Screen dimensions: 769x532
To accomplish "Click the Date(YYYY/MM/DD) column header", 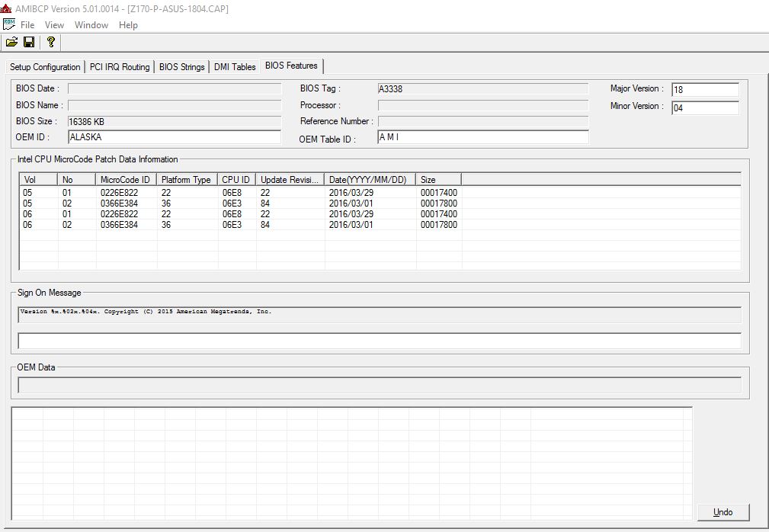I will pyautogui.click(x=370, y=179).
